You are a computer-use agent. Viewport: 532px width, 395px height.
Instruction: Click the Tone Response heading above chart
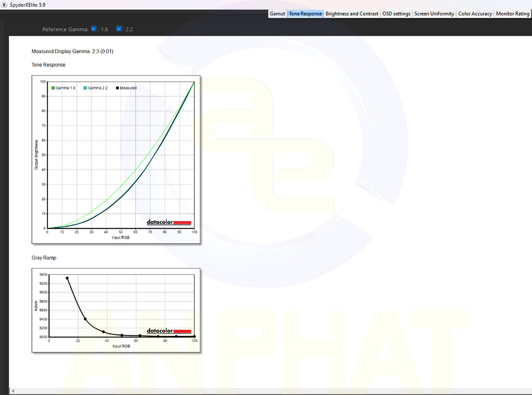click(48, 65)
